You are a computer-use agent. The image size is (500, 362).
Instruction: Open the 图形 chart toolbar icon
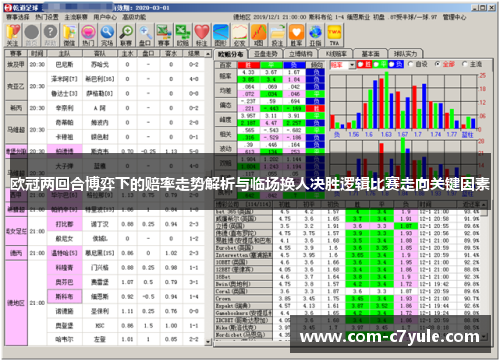pyautogui.click(x=221, y=35)
